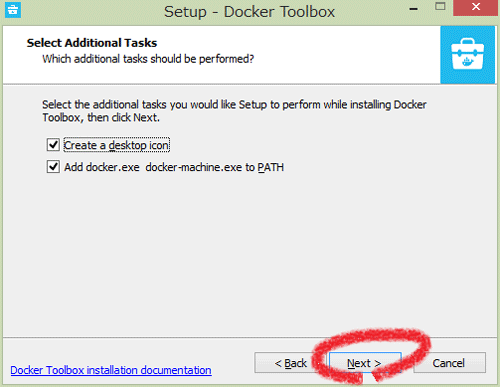Click the whale symbol on the toolbox logo

tap(467, 61)
